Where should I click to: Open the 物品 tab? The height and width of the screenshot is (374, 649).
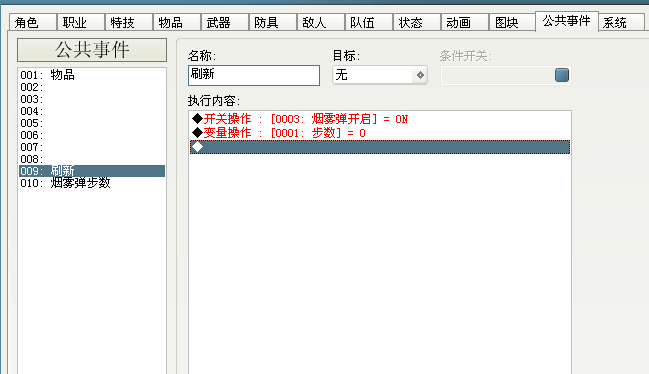click(177, 22)
